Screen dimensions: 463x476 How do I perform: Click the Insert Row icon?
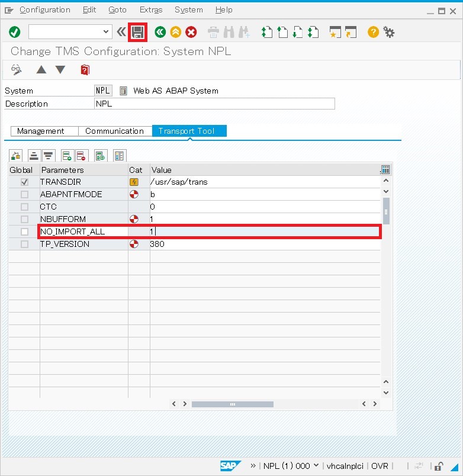[67, 156]
